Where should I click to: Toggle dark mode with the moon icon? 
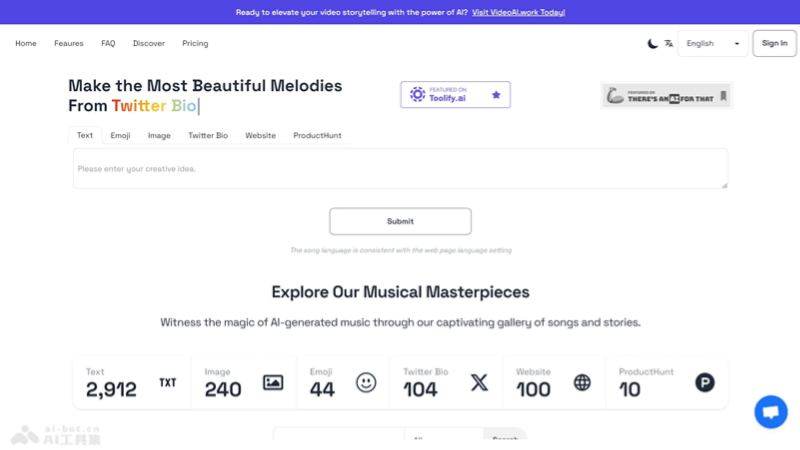[653, 44]
